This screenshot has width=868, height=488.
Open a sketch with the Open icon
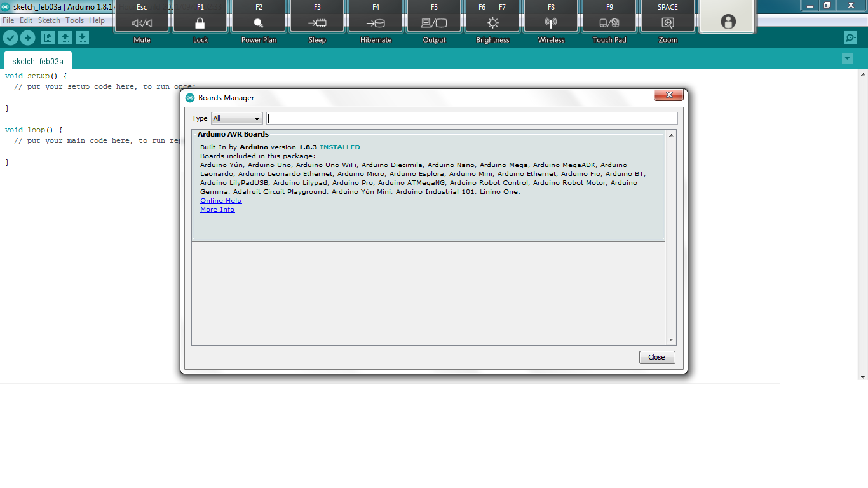click(x=65, y=38)
